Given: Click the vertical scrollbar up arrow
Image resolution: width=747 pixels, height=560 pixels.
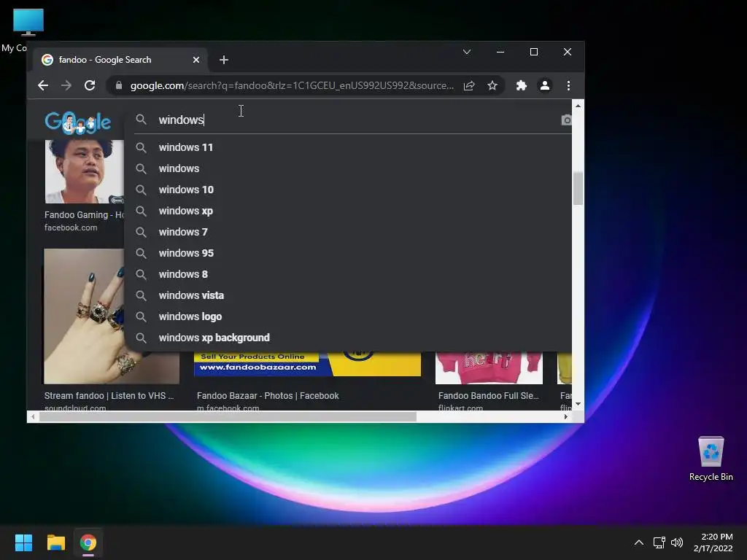Looking at the screenshot, I should [578, 106].
